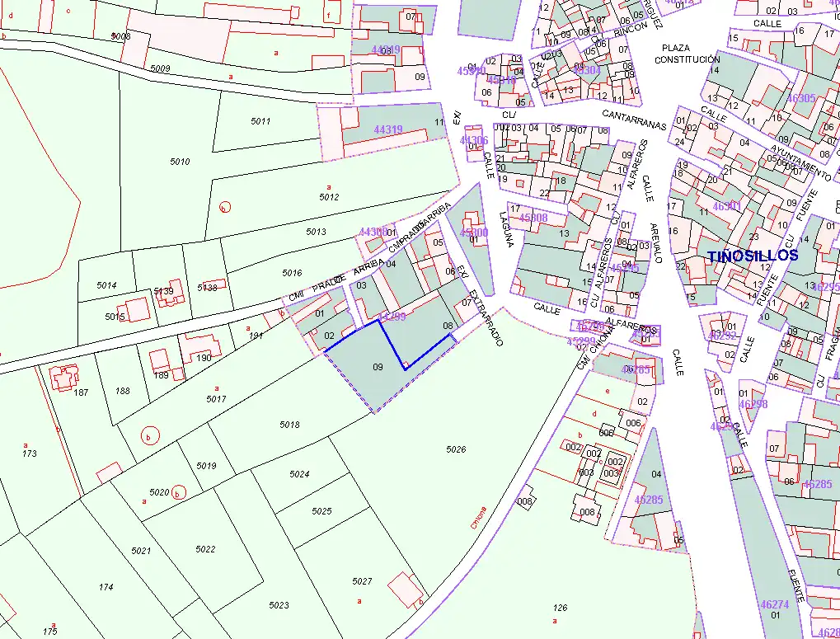Click parcel number 5139
840x639 pixels.
[163, 291]
